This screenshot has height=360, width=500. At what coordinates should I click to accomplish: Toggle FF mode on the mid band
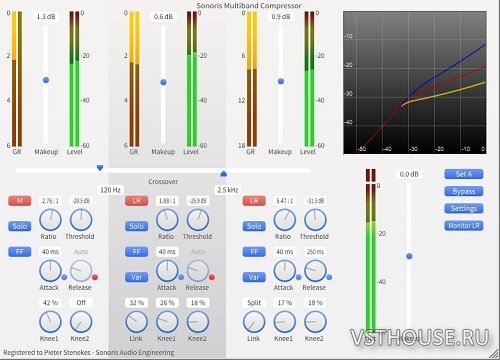[137, 252]
